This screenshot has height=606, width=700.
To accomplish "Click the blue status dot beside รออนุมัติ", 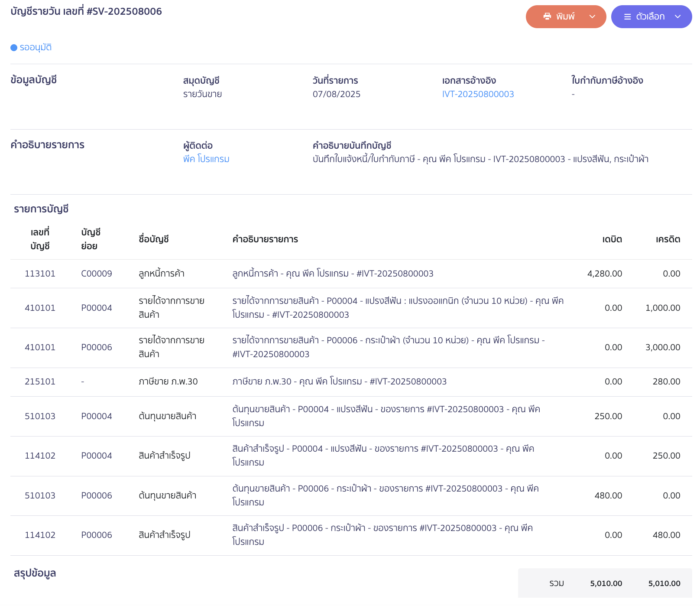I will (14, 48).
